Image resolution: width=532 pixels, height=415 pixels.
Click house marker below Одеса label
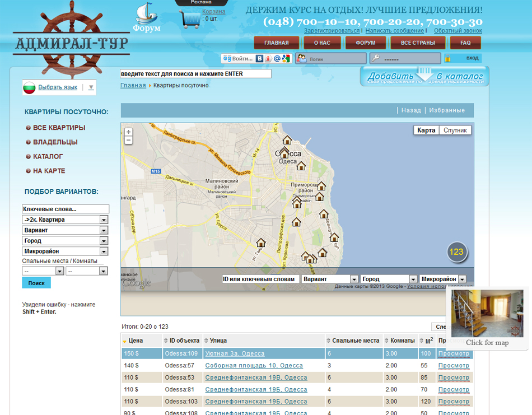point(301,166)
